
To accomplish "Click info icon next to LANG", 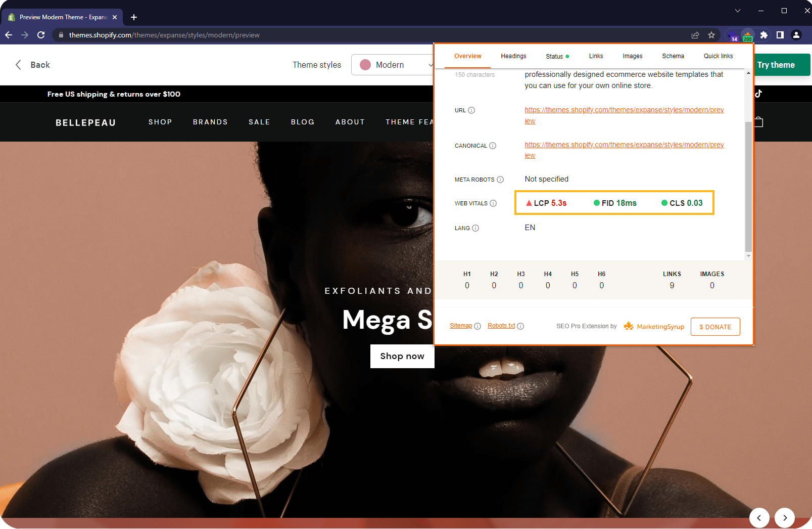I will point(475,228).
